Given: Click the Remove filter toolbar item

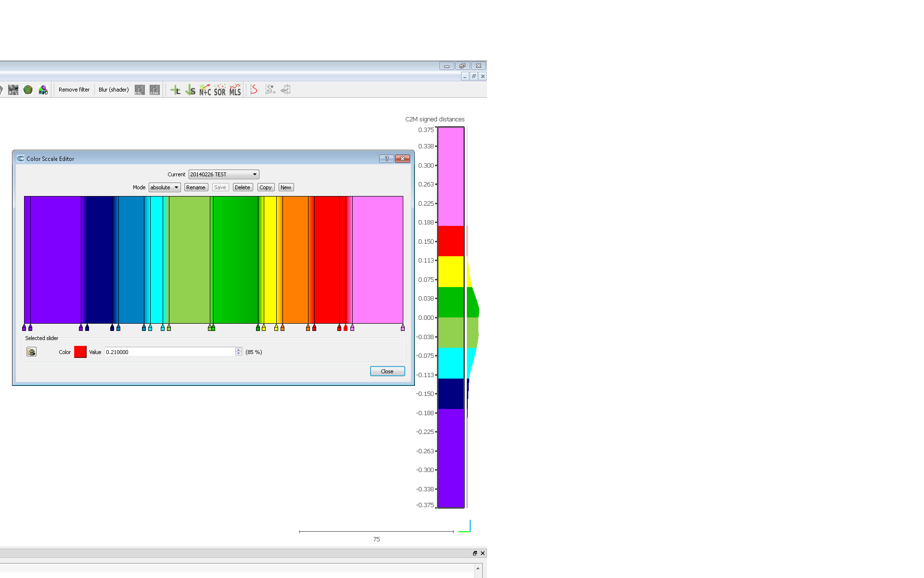Looking at the screenshot, I should 74,90.
